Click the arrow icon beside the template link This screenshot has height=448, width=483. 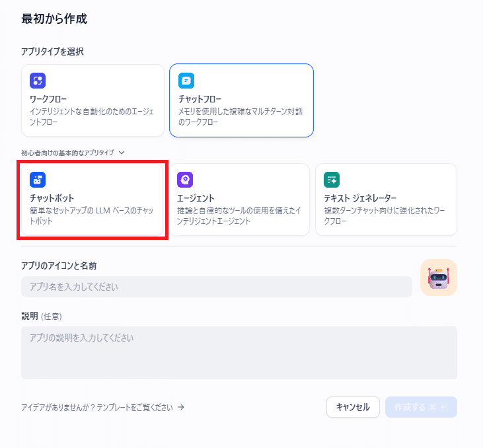[x=181, y=407]
